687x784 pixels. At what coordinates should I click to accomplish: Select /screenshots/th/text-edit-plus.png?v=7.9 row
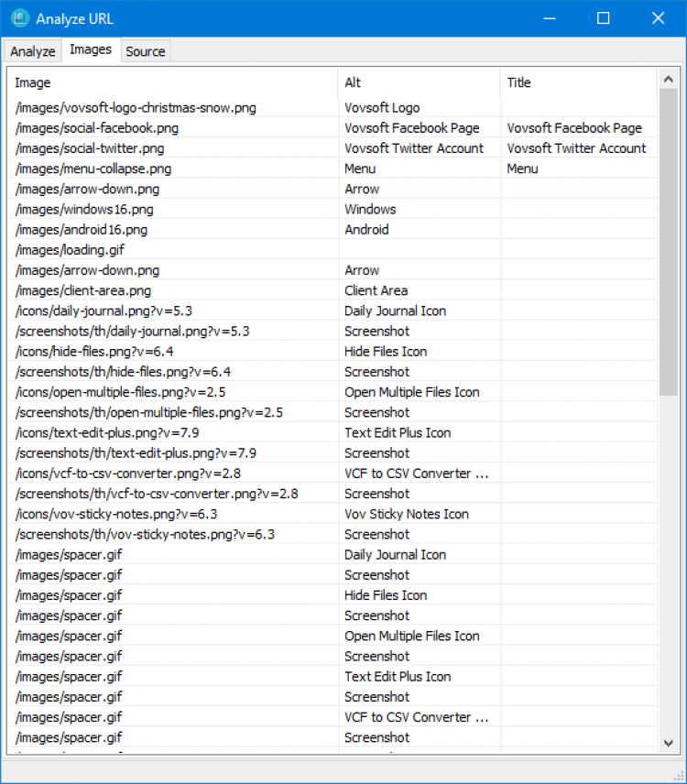tap(333, 453)
